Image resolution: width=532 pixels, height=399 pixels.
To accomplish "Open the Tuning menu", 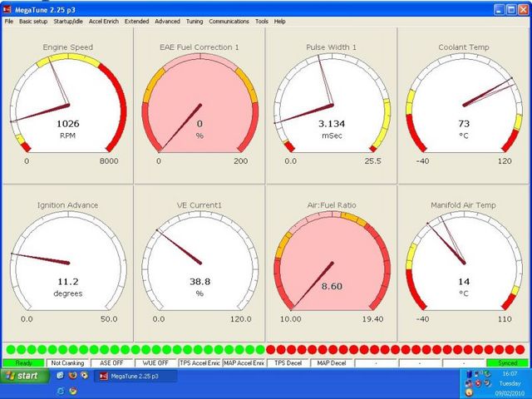I will coord(194,21).
